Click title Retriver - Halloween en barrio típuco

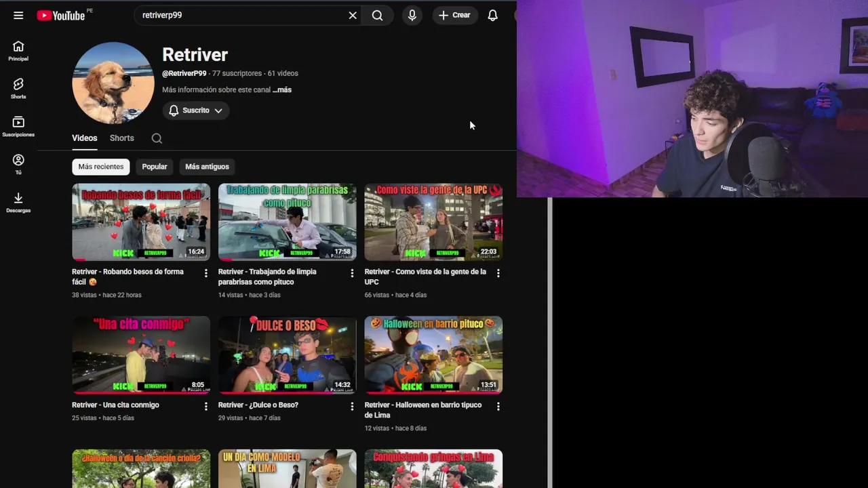click(x=423, y=410)
